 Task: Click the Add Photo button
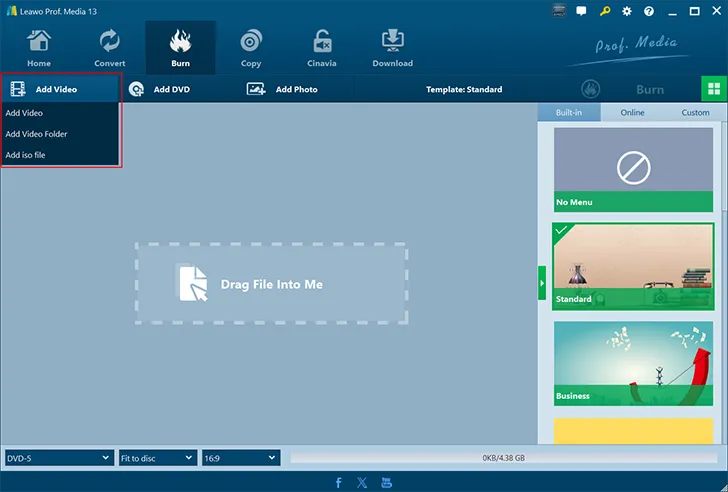[283, 89]
